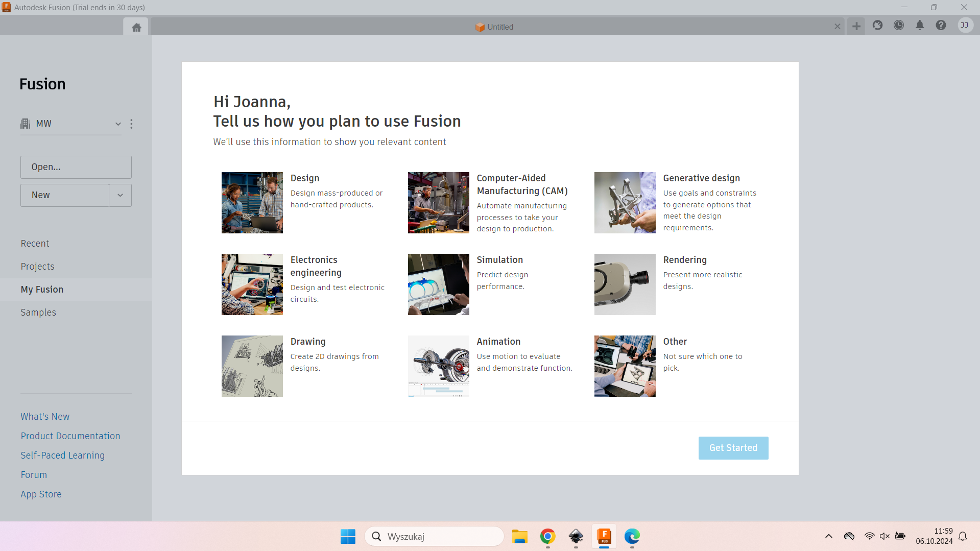Open the Product Documentation link
This screenshot has width=980, height=551.
click(x=70, y=436)
